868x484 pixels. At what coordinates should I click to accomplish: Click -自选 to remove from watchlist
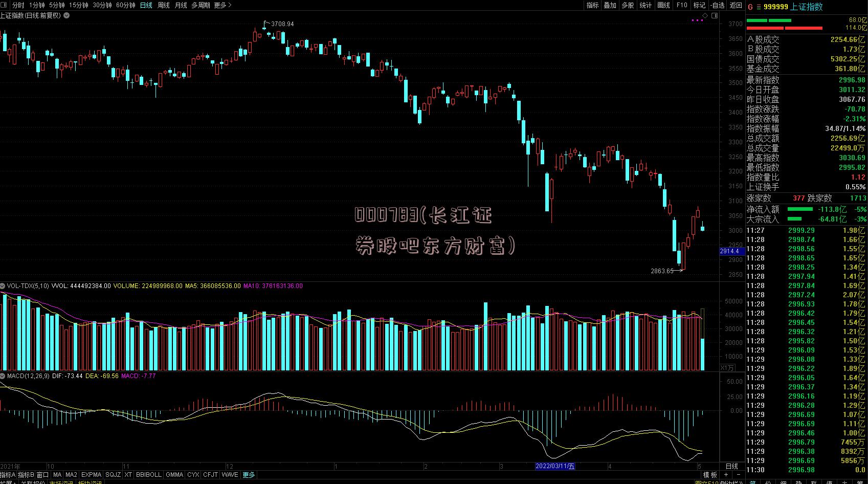[718, 5]
